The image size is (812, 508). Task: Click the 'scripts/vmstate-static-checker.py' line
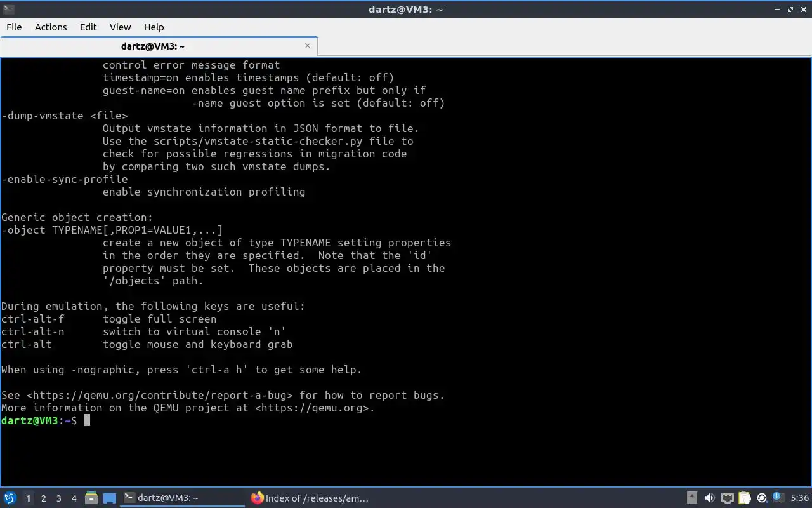(x=258, y=141)
